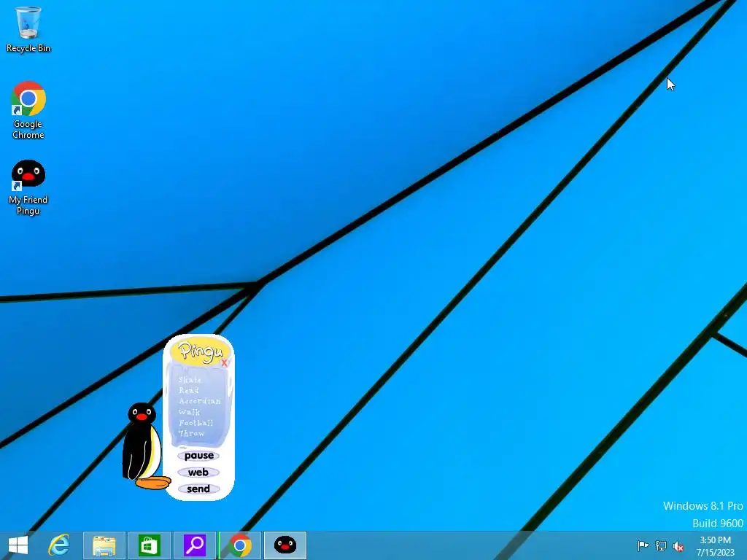Screen dimensions: 747x560
Task: Open Google Chrome from the taskbar
Action: pos(240,545)
